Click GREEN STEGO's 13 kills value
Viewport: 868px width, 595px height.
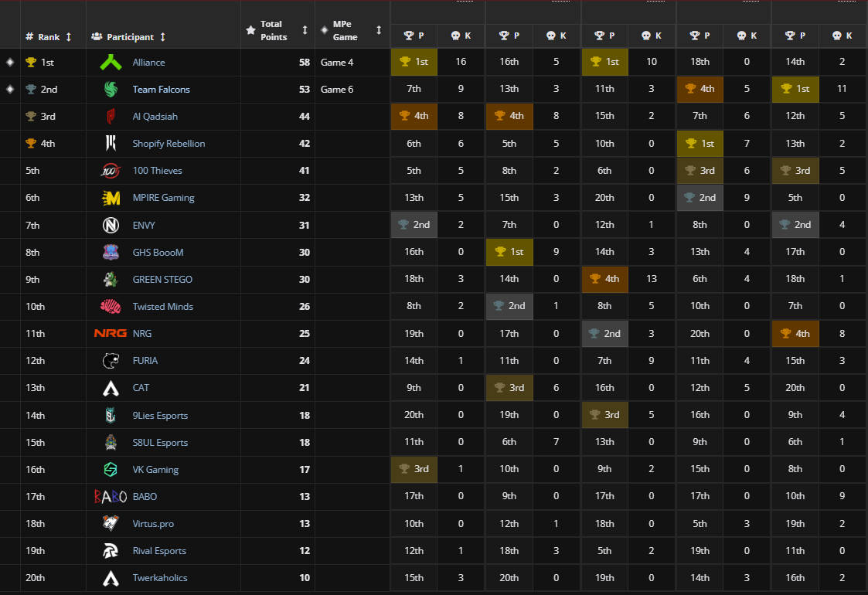pyautogui.click(x=652, y=278)
